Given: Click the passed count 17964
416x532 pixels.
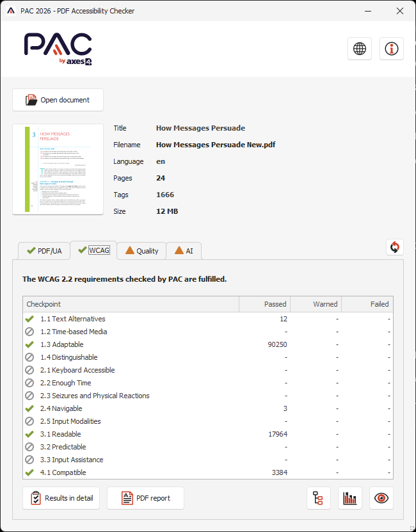Looking at the screenshot, I should 278,434.
